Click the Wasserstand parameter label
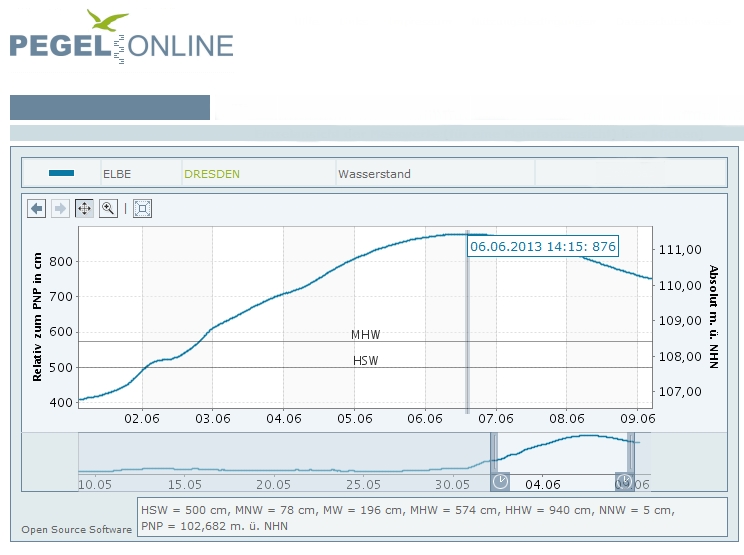This screenshot has height=555, width=744. 374,174
